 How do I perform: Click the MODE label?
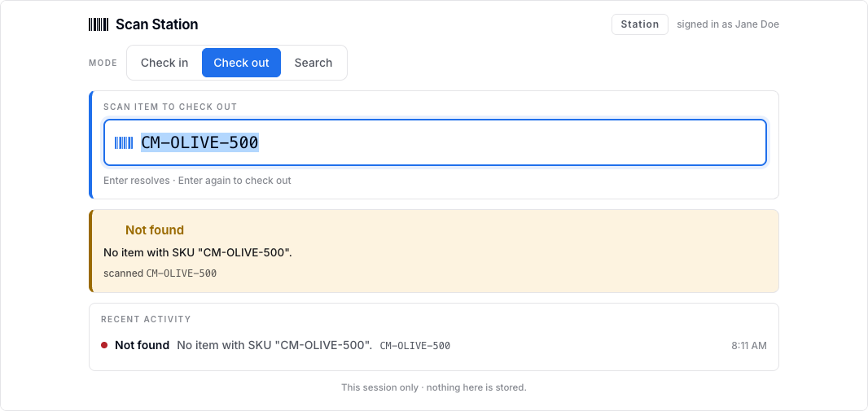pos(103,63)
